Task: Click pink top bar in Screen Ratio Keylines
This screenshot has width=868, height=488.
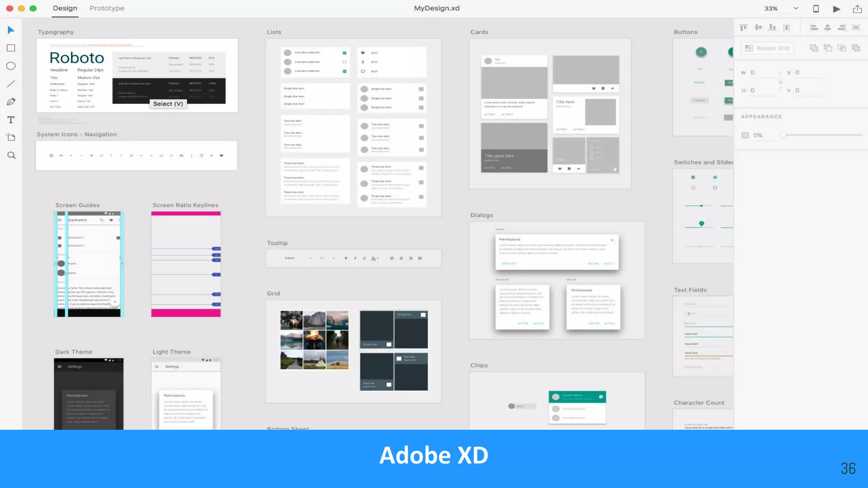Action: (186, 213)
